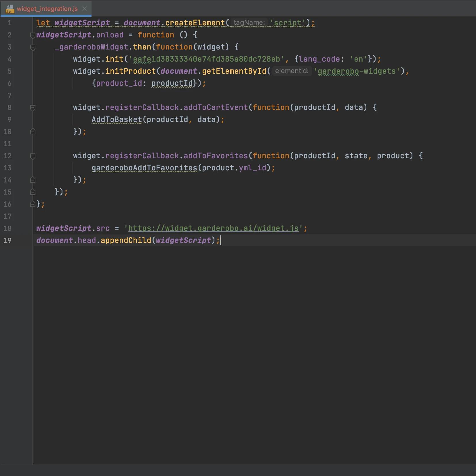The width and height of the screenshot is (476, 476).
Task: Click widgetScript argument on line 19
Action: [x=183, y=240]
